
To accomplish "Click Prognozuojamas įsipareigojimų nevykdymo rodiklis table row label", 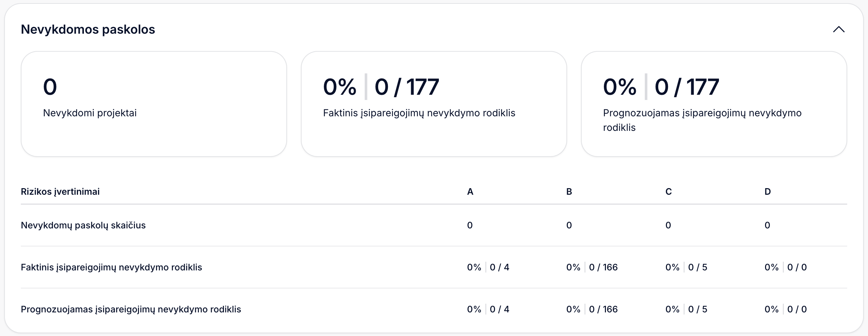I will click(131, 309).
